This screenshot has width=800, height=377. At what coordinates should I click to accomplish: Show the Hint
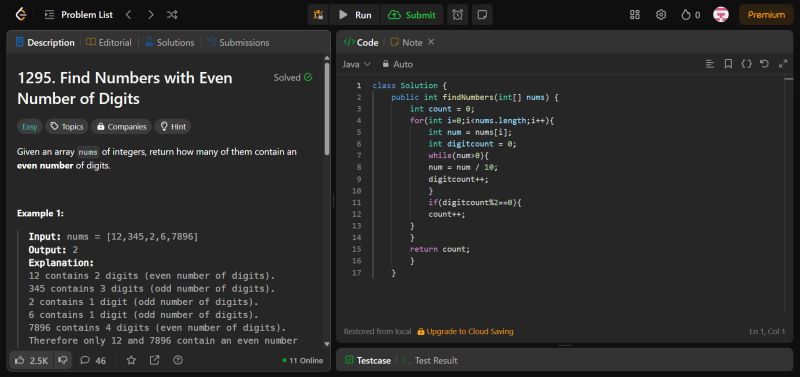pyautogui.click(x=173, y=127)
